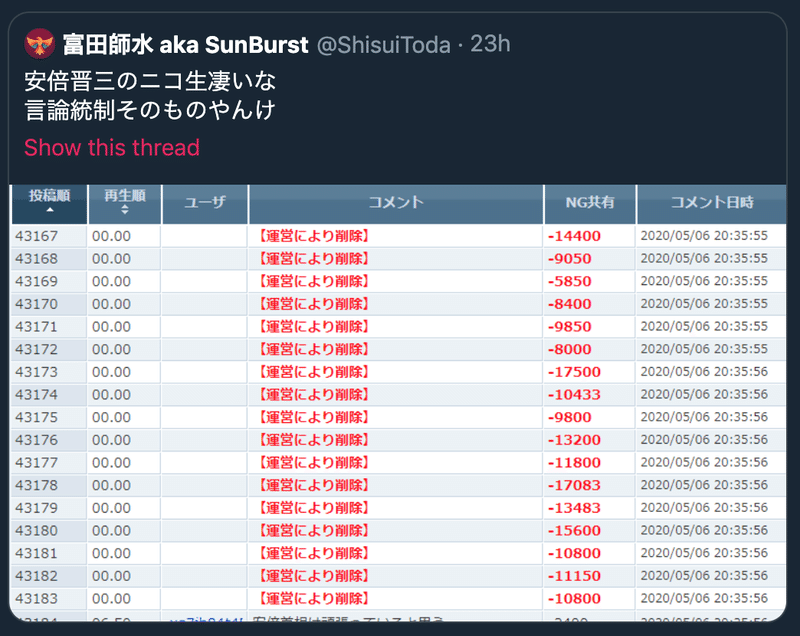Image resolution: width=800 pixels, height=636 pixels.
Task: Click NG value -15600
Action: [574, 530]
